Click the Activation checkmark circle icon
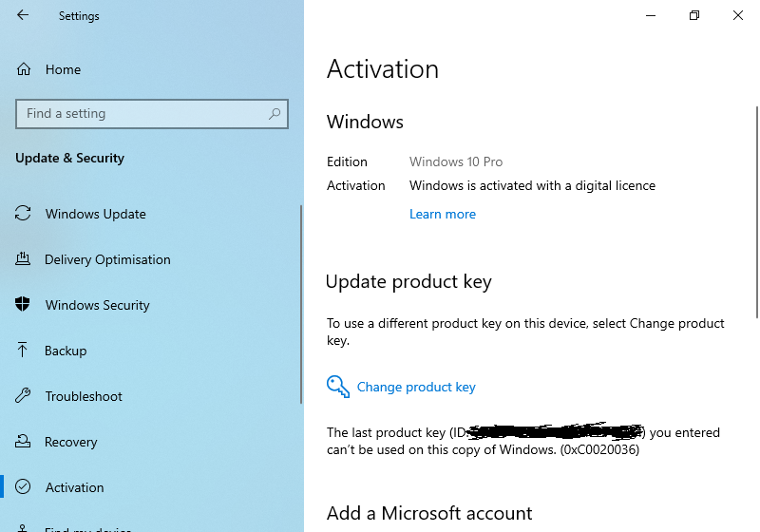Image resolution: width=760 pixels, height=532 pixels. click(x=23, y=486)
